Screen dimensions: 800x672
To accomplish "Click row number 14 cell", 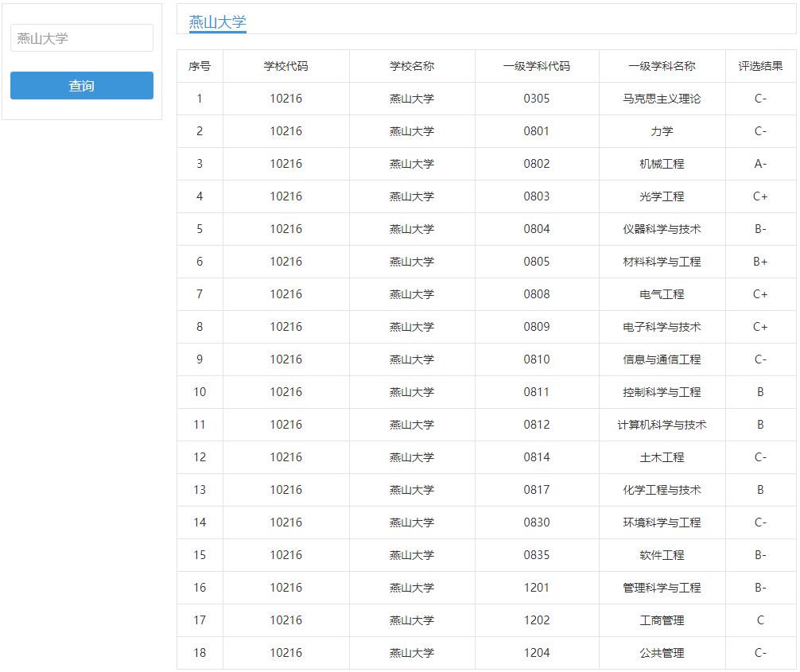I will [200, 523].
